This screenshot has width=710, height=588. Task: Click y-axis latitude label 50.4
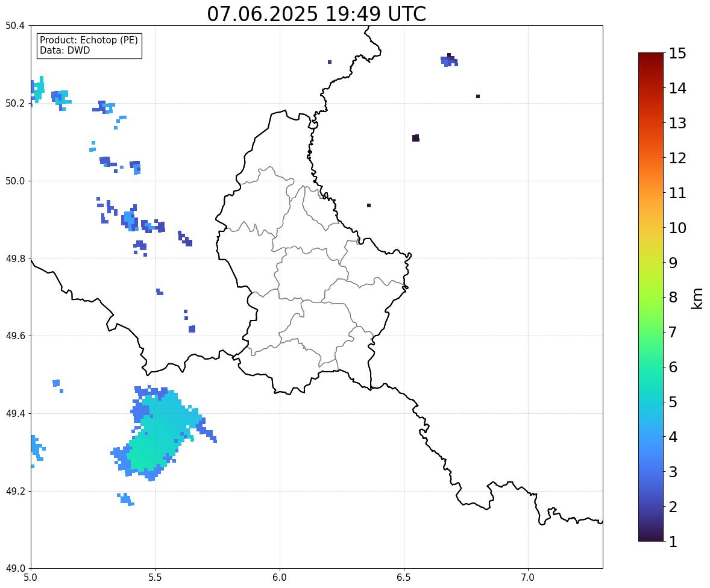pos(14,26)
